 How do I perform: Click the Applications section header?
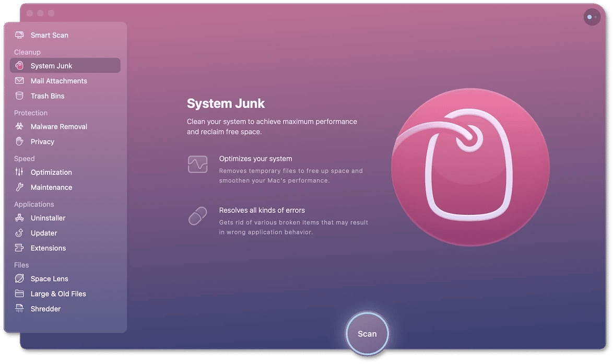(x=34, y=204)
